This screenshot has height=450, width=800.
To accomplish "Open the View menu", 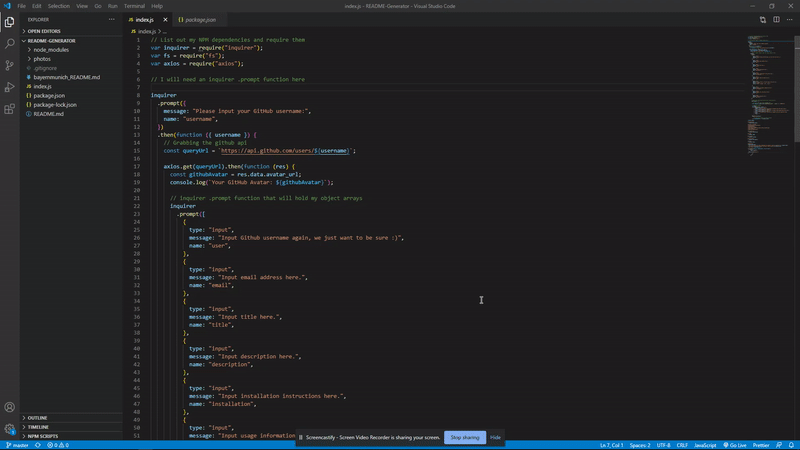I will click(x=82, y=6).
